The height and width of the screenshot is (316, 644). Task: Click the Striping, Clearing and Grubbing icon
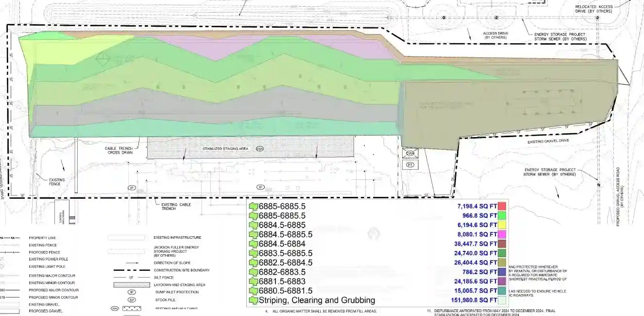(254, 300)
